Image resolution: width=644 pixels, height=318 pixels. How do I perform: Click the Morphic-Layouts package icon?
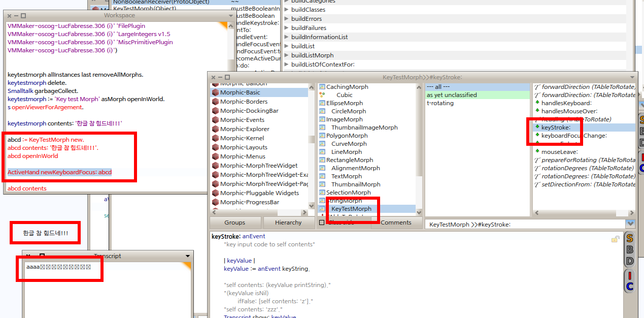coord(215,147)
